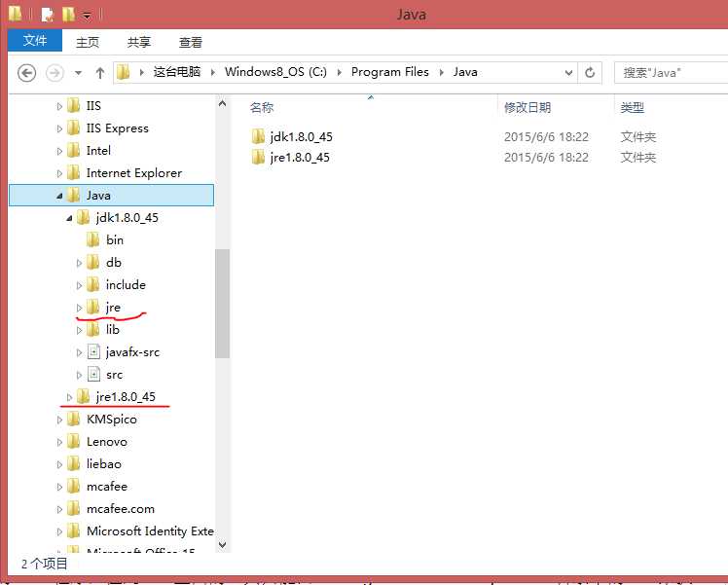Expand the IIS Express tree node
728x585 pixels.
tap(59, 128)
